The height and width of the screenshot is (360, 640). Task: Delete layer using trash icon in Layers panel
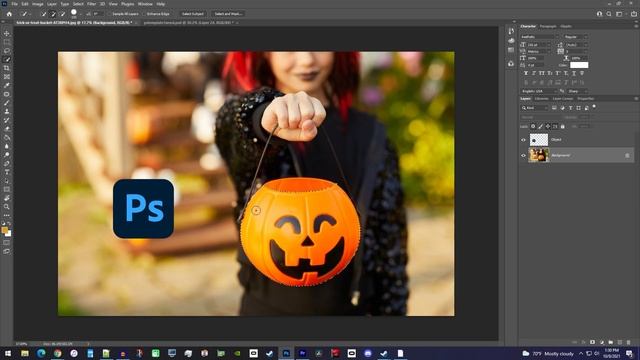tap(629, 342)
